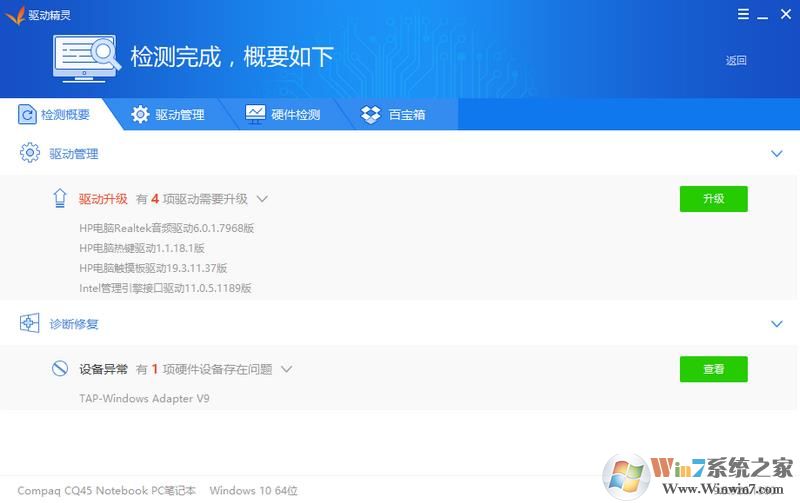The height and width of the screenshot is (503, 800).
Task: Expand the 驱动升级 driver list arrow
Action: pos(262,199)
